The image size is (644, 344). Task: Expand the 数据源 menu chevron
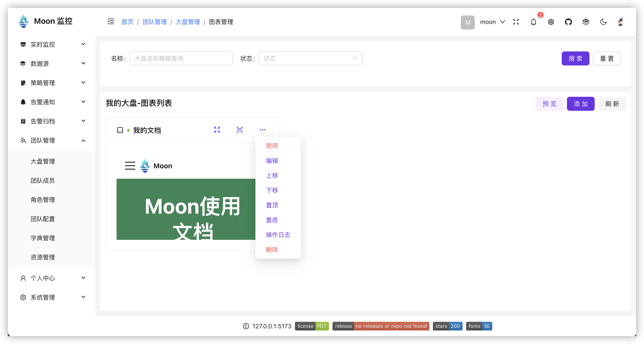pos(83,63)
